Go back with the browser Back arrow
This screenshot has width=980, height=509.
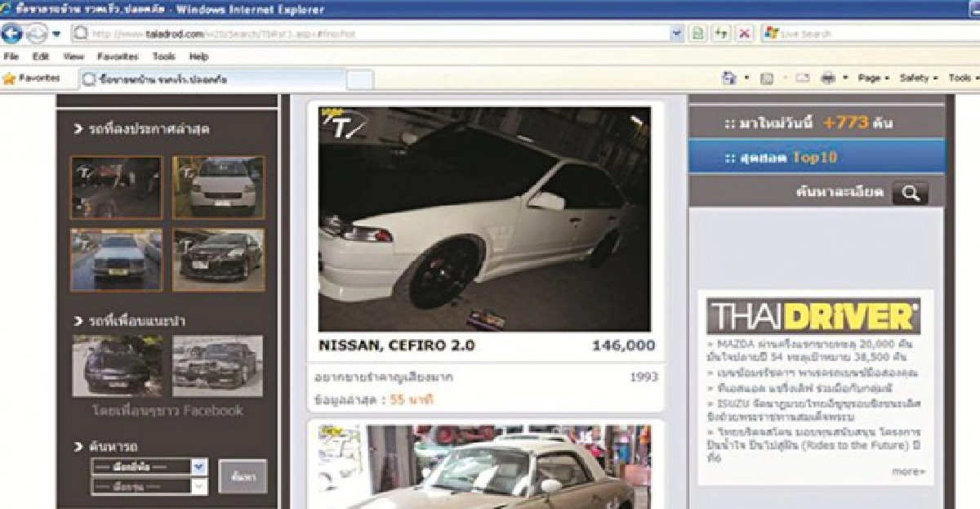pyautogui.click(x=12, y=33)
